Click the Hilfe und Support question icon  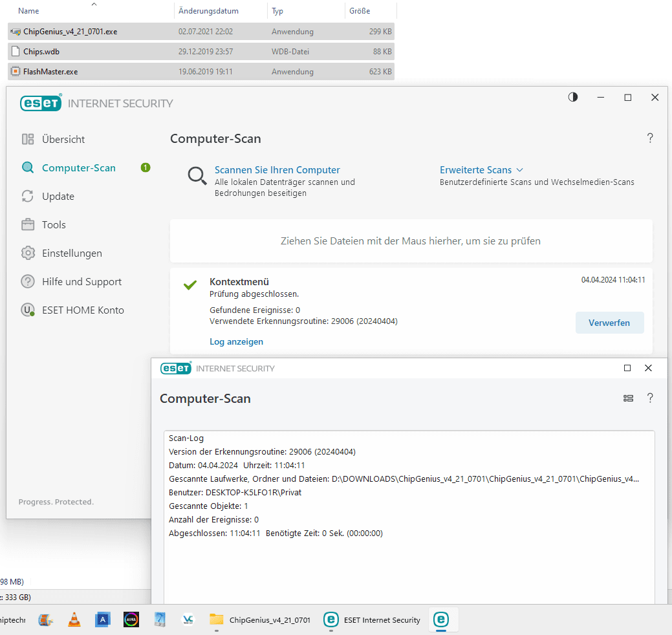pyautogui.click(x=28, y=281)
